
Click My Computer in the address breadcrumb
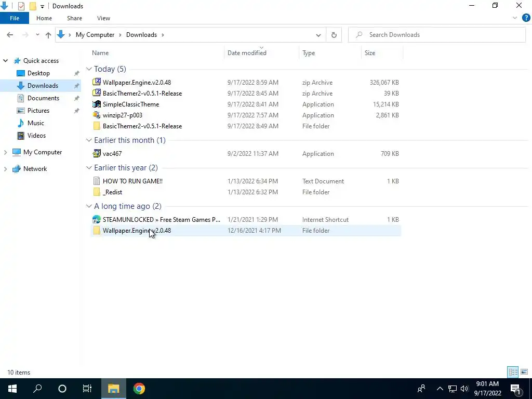click(x=95, y=35)
